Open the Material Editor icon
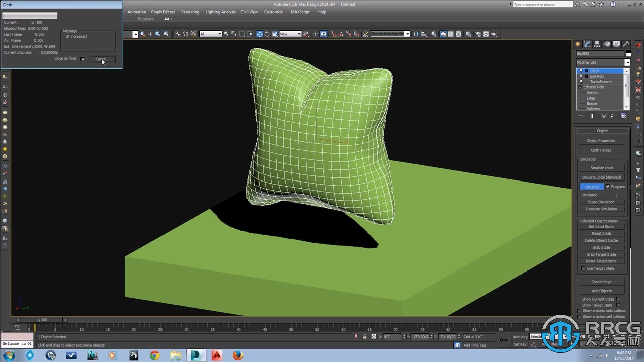The image size is (644, 362). (x=468, y=34)
